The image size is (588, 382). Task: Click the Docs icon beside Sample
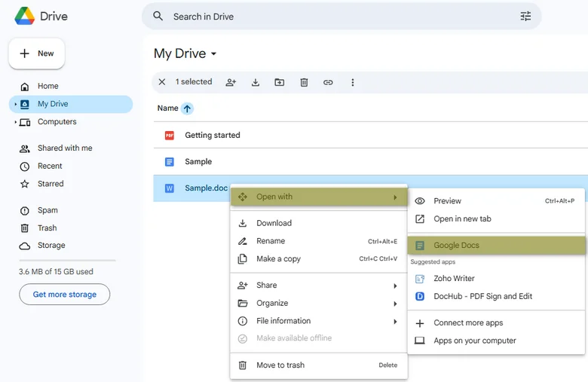pos(170,161)
